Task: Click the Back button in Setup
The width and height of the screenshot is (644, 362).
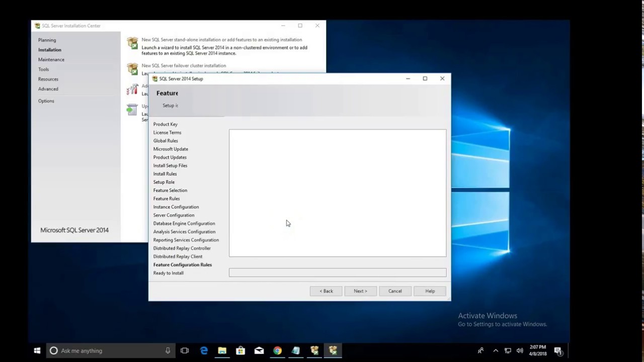Action: 326,291
